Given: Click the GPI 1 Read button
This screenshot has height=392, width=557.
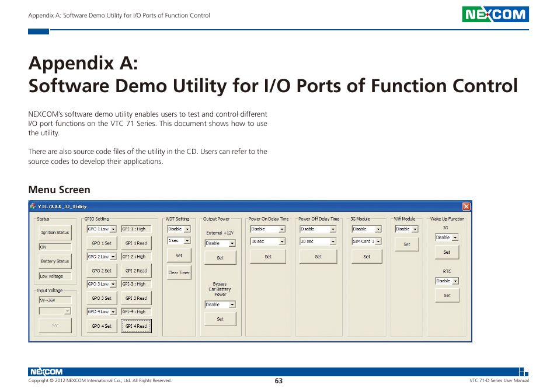Looking at the screenshot, I should coord(136,243).
